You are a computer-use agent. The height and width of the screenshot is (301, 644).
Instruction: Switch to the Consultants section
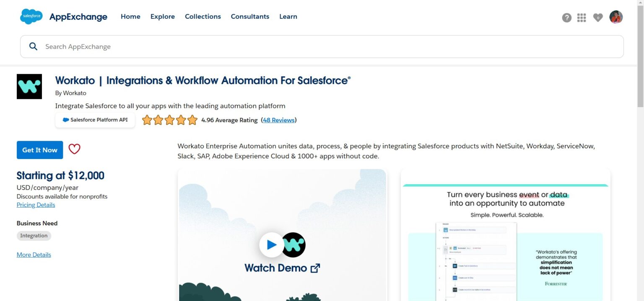pyautogui.click(x=250, y=16)
